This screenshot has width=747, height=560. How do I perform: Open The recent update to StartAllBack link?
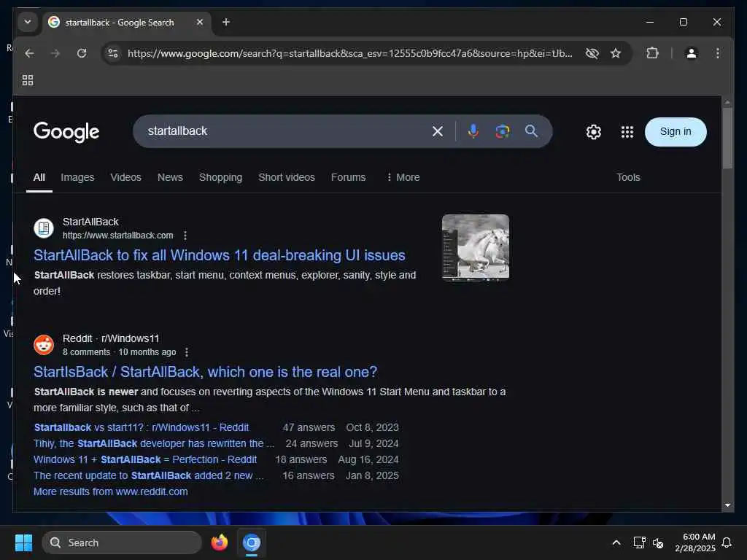click(x=147, y=475)
